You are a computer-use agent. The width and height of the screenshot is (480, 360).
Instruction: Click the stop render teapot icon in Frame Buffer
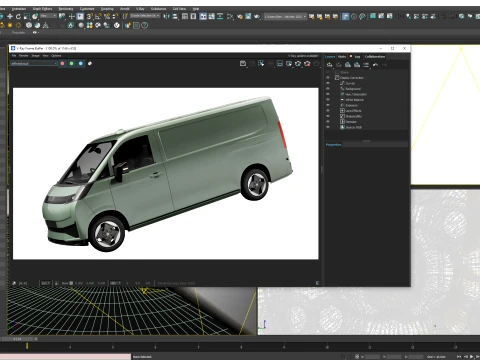pos(307,63)
